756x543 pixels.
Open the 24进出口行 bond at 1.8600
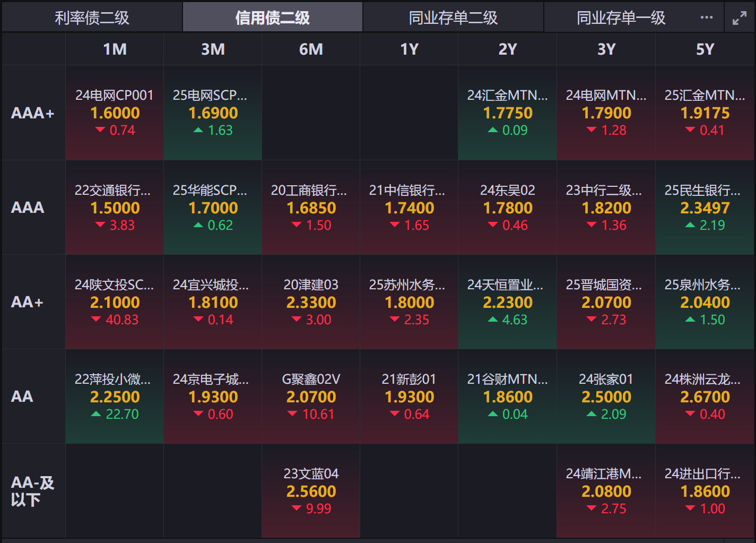[x=705, y=491]
